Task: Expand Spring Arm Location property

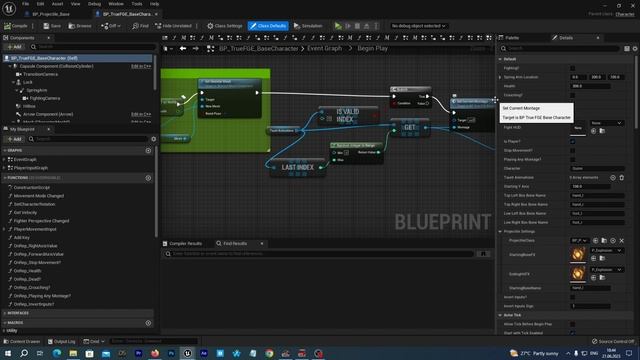Action: click(x=500, y=77)
